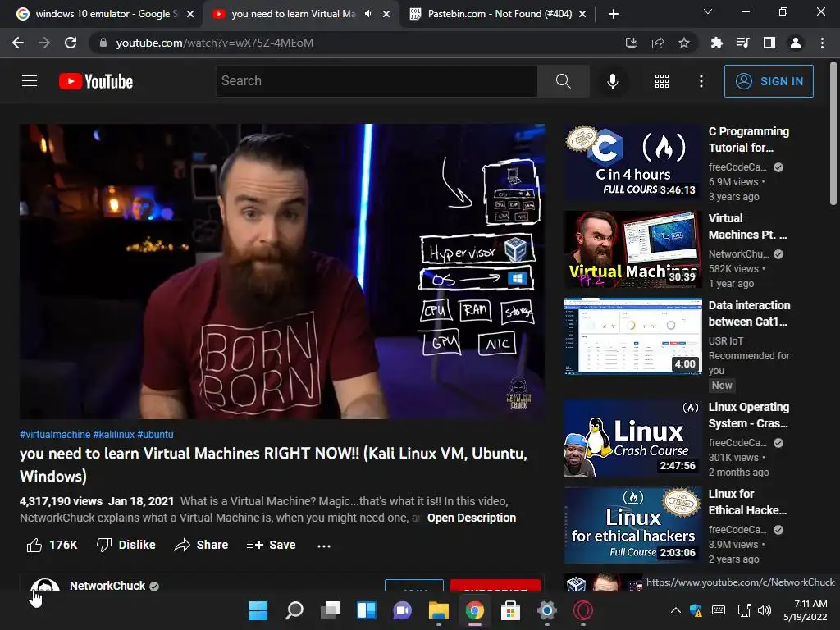
Task: Mute tab audio speaker icon on YouTube tab
Action: pyautogui.click(x=368, y=14)
